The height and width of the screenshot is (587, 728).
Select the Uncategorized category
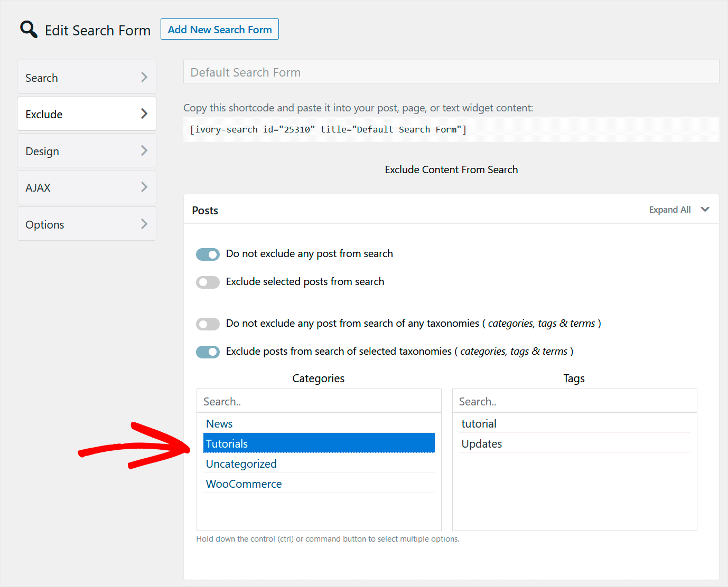coord(319,463)
